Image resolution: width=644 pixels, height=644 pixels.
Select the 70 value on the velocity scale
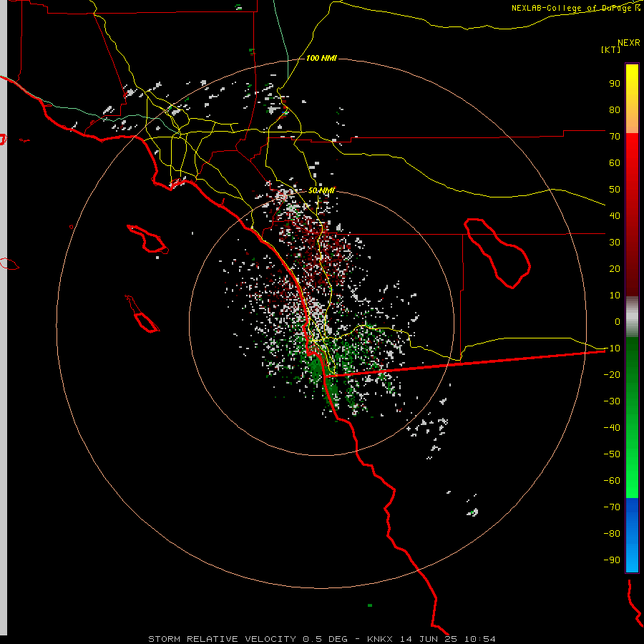tap(615, 137)
